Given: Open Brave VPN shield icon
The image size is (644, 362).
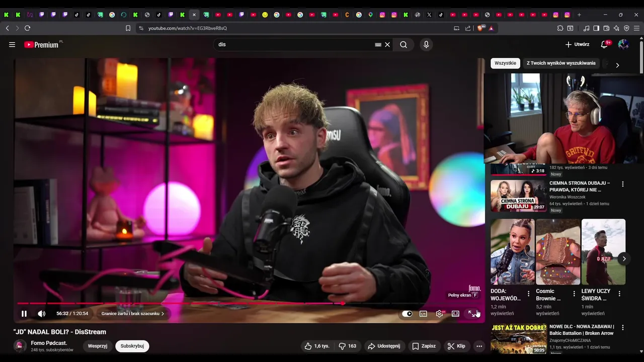Looking at the screenshot, I should [626, 28].
